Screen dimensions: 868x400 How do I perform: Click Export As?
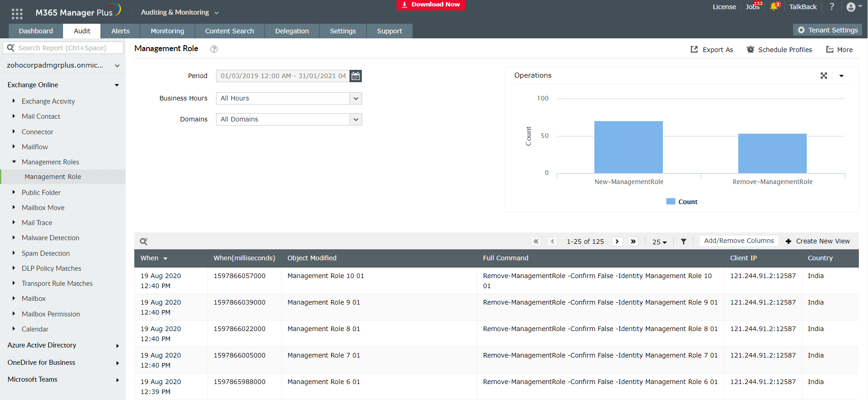712,50
